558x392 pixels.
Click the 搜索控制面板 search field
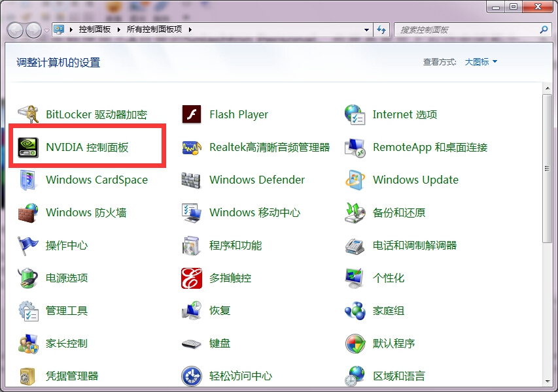click(466, 30)
